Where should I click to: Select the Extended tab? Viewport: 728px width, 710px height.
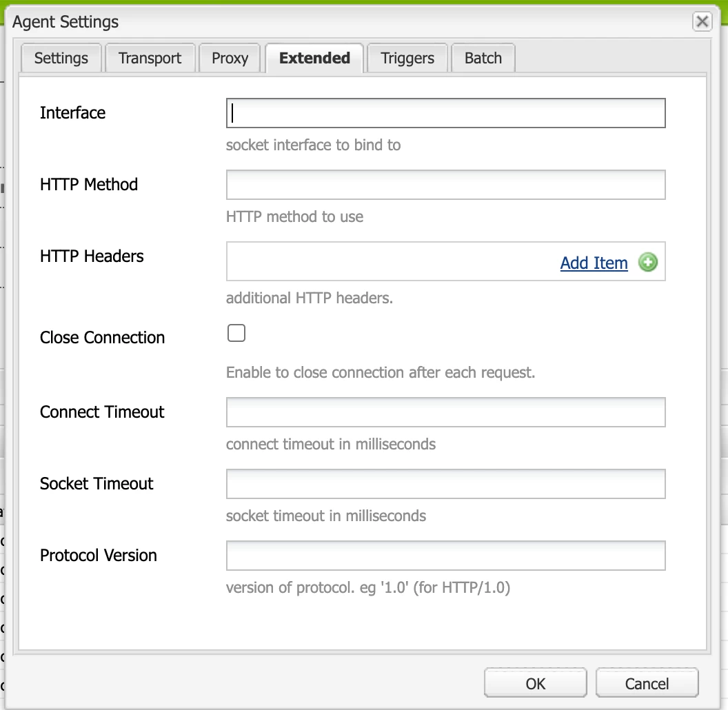click(x=314, y=58)
